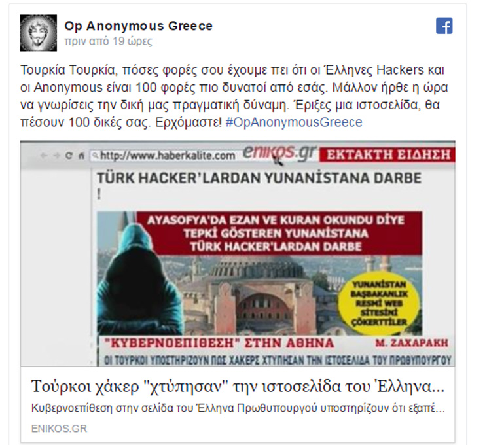Open the #OpAnonymousGreece hashtag
This screenshot has height=445, width=504.
294,122
